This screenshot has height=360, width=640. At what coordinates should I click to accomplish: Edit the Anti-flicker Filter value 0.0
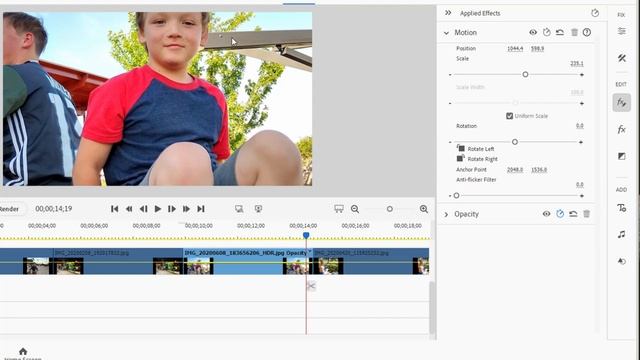pos(580,184)
